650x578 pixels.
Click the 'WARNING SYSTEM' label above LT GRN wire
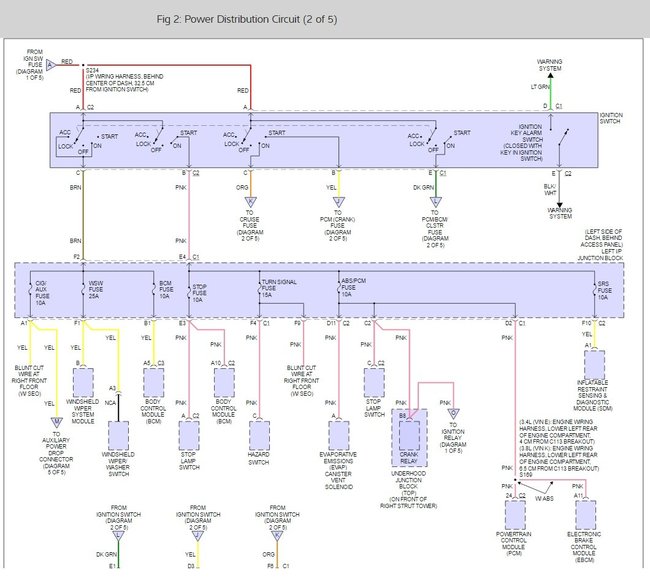[x=550, y=65]
